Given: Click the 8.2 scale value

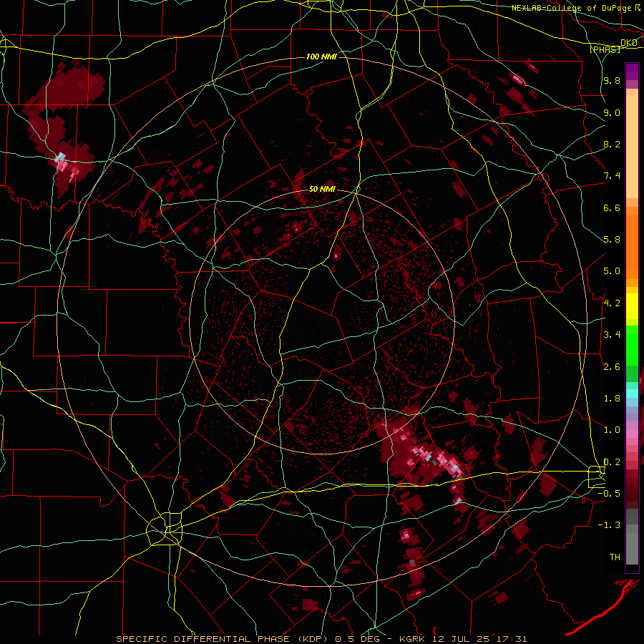Looking at the screenshot, I should (x=612, y=145).
